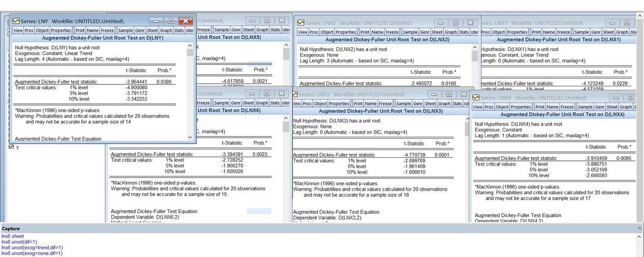
Task: Restore the LNX5 window using its restore button
Action: coord(267,21)
